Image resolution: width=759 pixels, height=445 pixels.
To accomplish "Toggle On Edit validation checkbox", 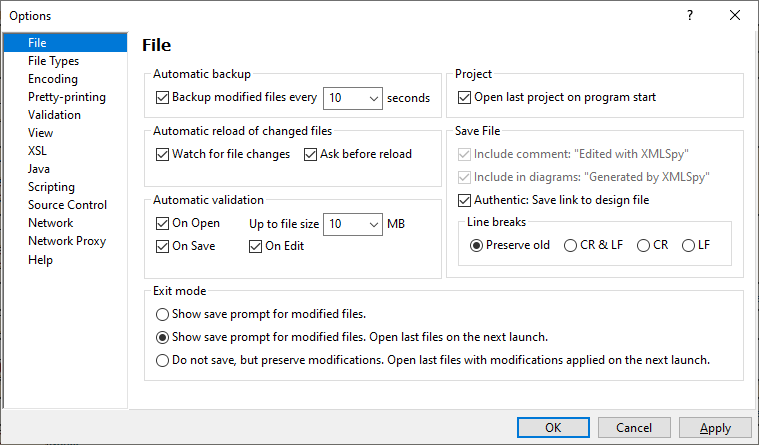I will click(x=256, y=246).
